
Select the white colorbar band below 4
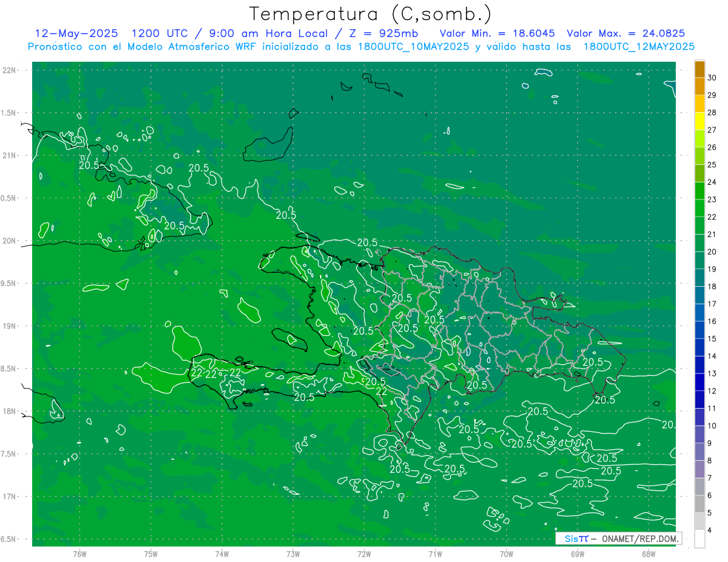699,539
